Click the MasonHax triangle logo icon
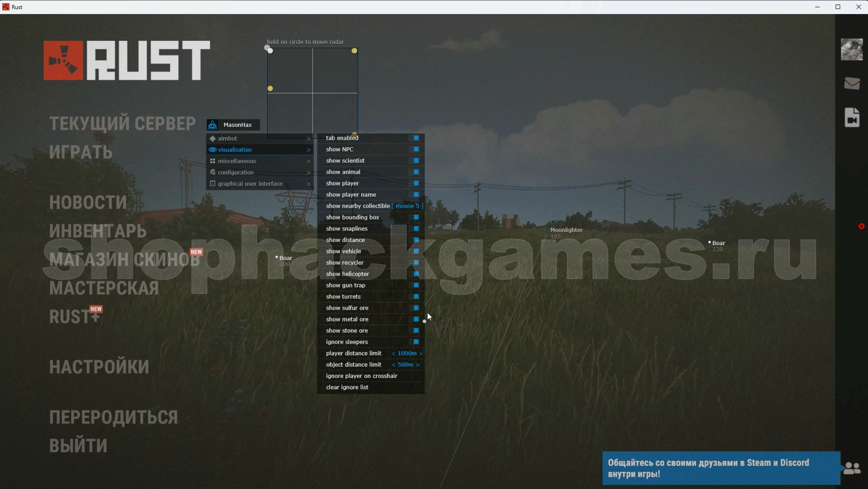Viewport: 868px width, 489px height. (x=212, y=125)
